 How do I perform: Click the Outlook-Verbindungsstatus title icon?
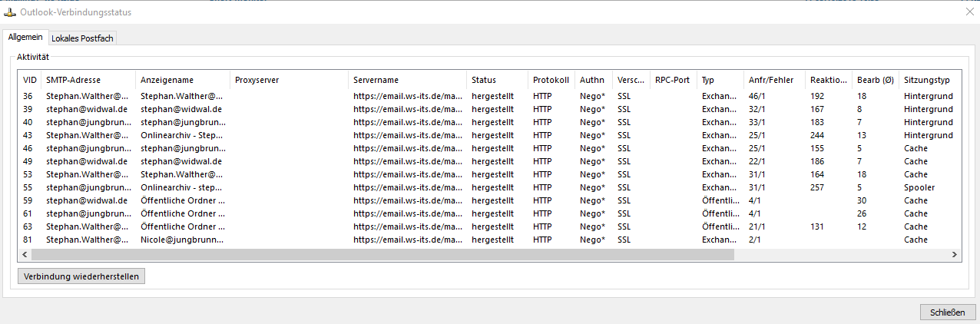coord(8,12)
